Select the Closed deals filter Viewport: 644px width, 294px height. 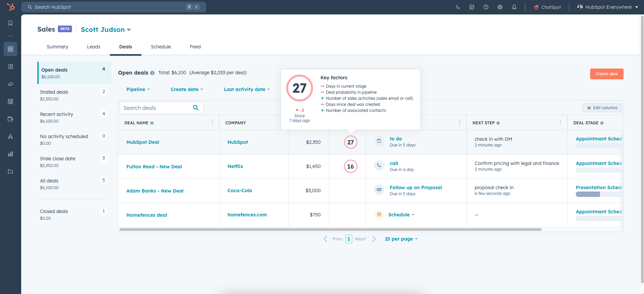[x=74, y=214]
